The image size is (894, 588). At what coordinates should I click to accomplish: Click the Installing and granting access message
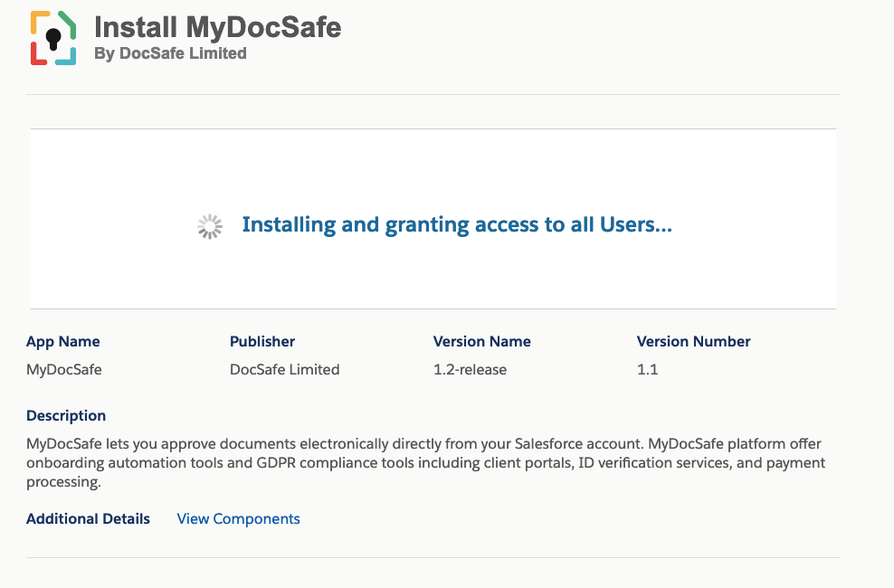click(457, 225)
